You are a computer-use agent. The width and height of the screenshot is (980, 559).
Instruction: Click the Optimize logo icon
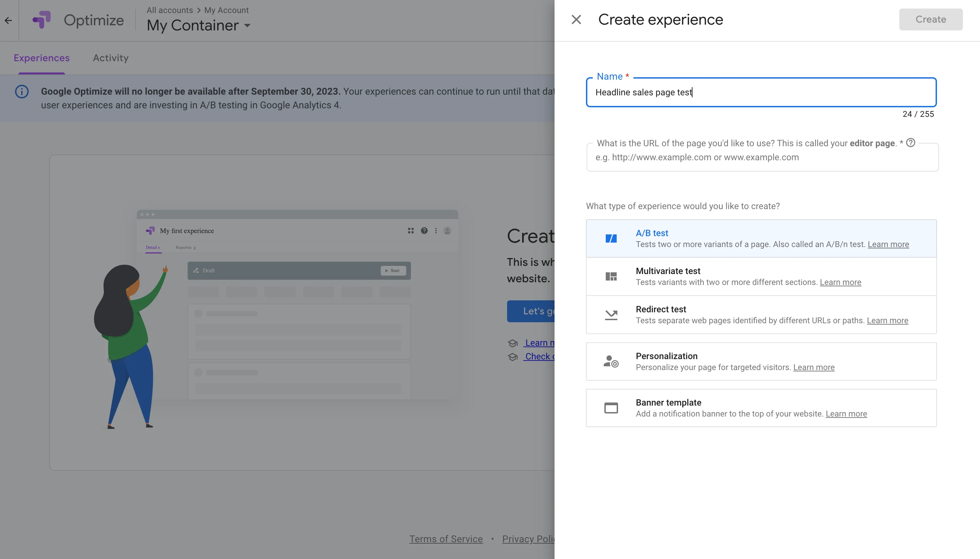click(x=41, y=19)
